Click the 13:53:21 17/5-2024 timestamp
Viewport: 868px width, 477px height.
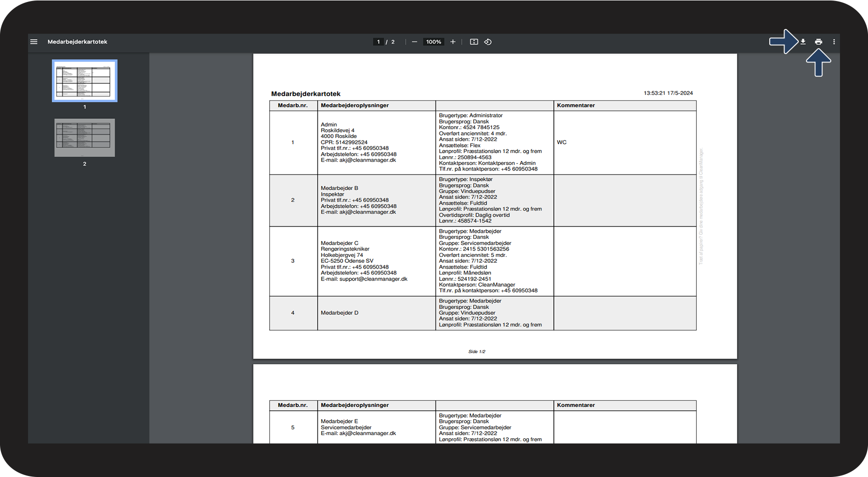point(668,93)
